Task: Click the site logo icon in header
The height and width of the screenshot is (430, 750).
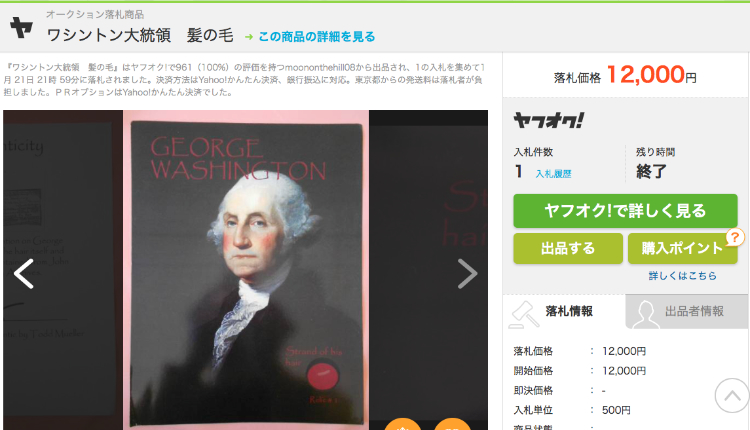Action: tap(22, 27)
